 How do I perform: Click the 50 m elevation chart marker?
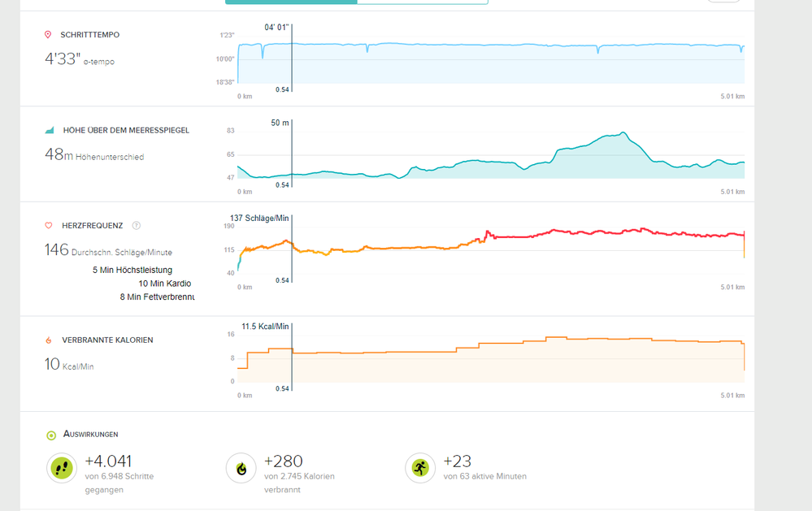280,123
